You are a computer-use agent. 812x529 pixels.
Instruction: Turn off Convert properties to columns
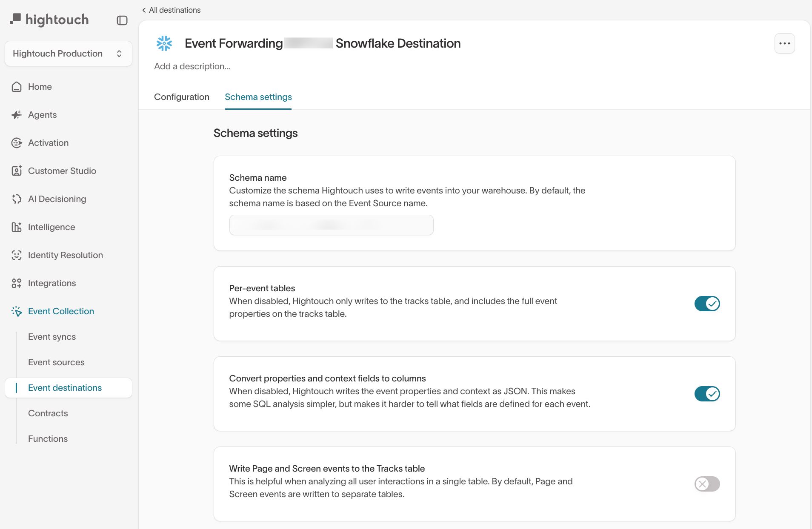click(707, 394)
